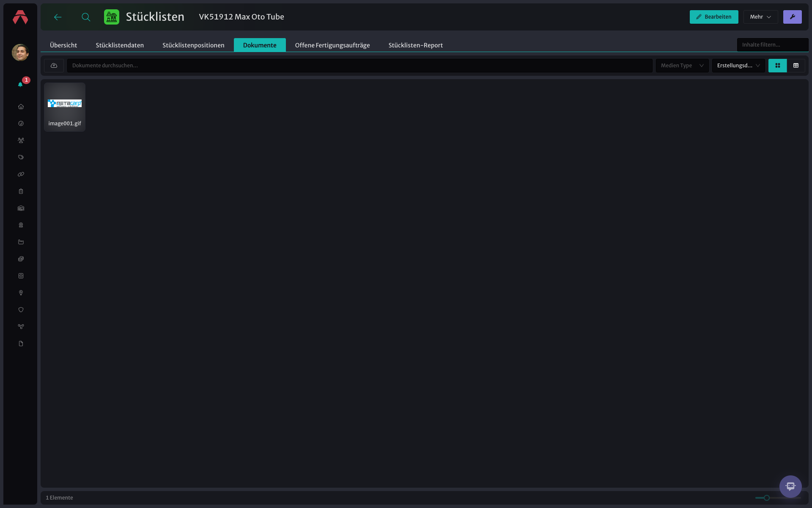Open the coins stack icon in sidebar
The height and width of the screenshot is (508, 812).
pyautogui.click(x=21, y=259)
